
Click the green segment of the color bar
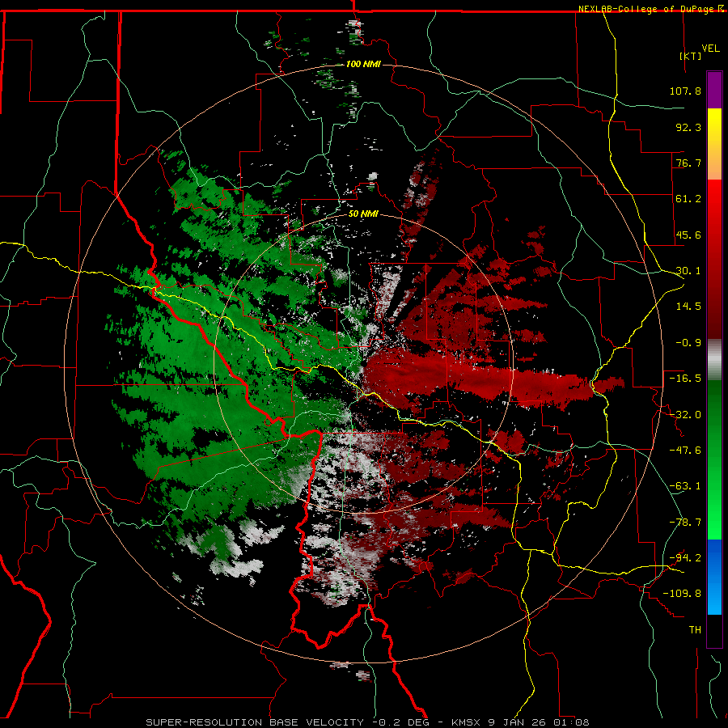tap(714, 459)
